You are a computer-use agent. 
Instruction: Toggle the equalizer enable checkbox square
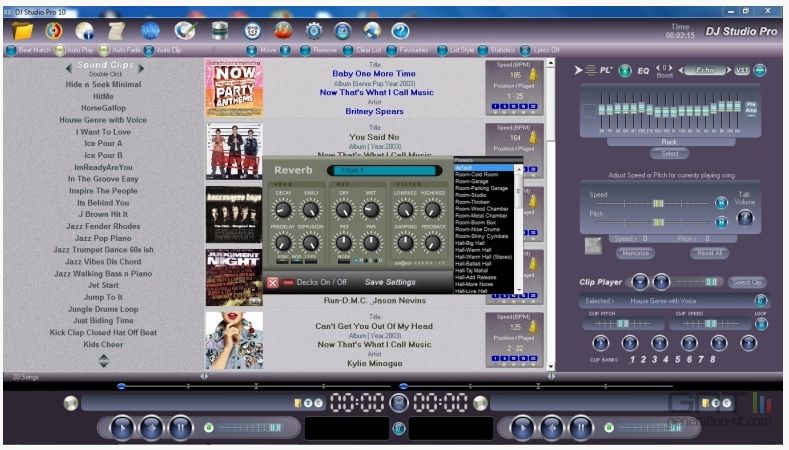tap(589, 111)
